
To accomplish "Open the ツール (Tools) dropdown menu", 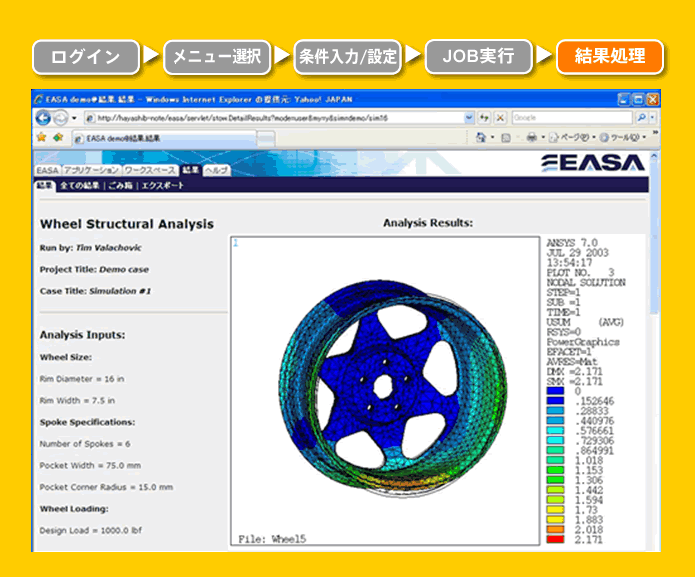I will click(x=623, y=137).
